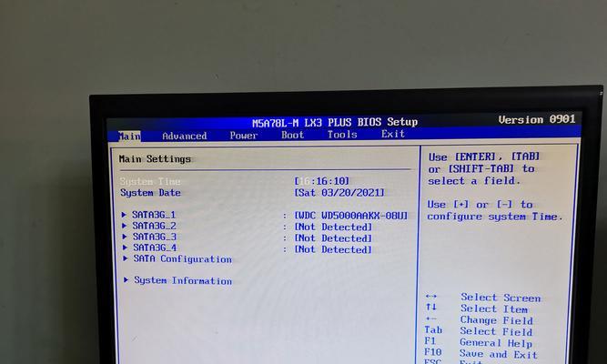Click the Tab key label
Screen dimensions: 607x364
(433, 330)
